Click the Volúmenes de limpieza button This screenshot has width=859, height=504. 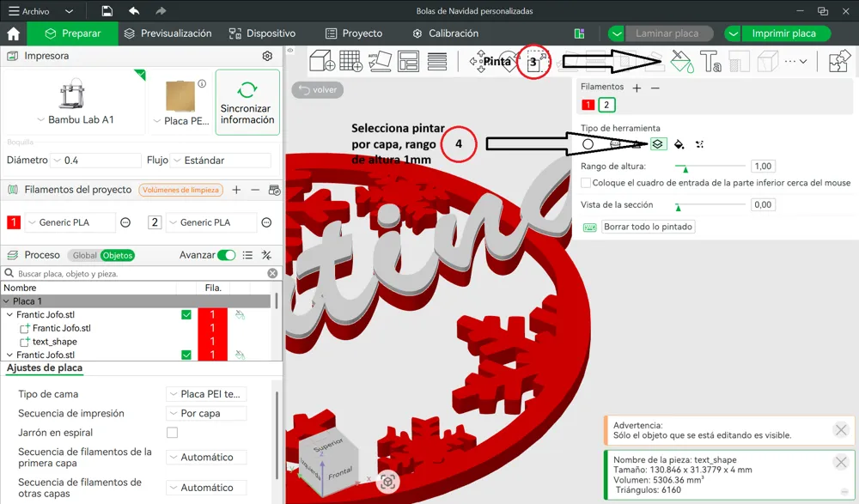click(180, 190)
